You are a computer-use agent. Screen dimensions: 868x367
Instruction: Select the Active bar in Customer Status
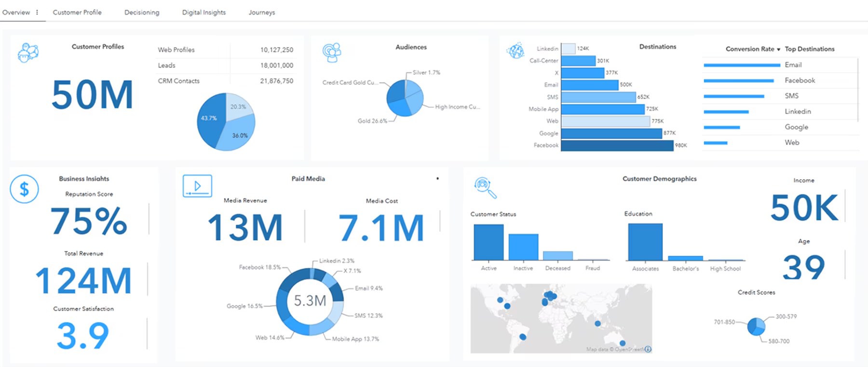tap(488, 242)
